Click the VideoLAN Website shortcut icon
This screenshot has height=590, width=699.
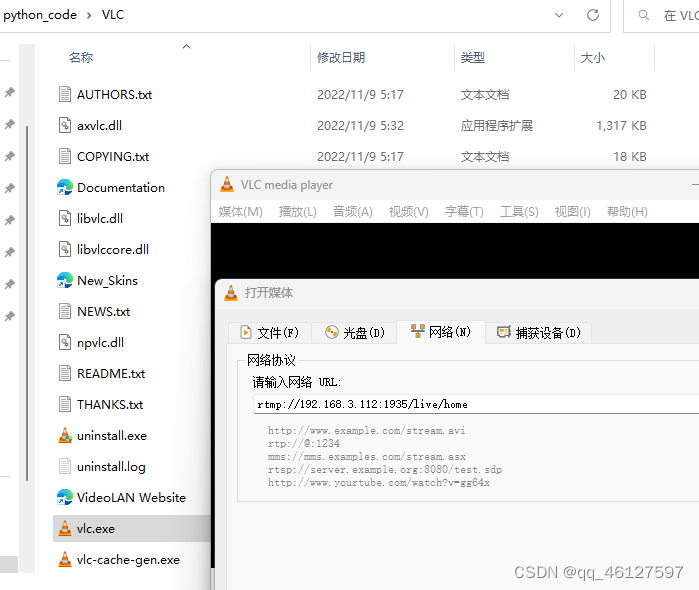coord(65,497)
